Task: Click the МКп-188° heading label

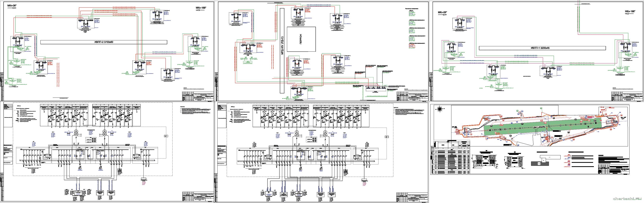Action: point(201,8)
